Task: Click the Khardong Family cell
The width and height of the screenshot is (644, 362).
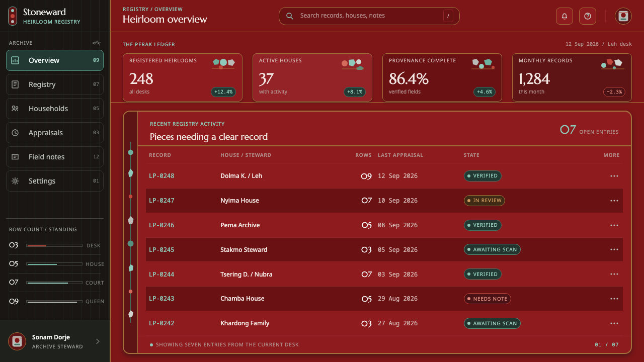Action: pos(245,323)
